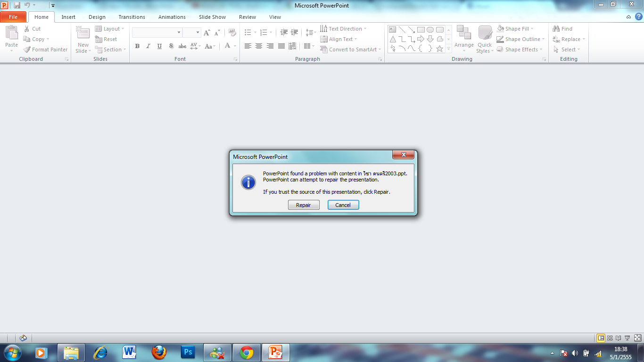Open the Shape Effects menu
The height and width of the screenshot is (362, 644).
click(x=520, y=49)
